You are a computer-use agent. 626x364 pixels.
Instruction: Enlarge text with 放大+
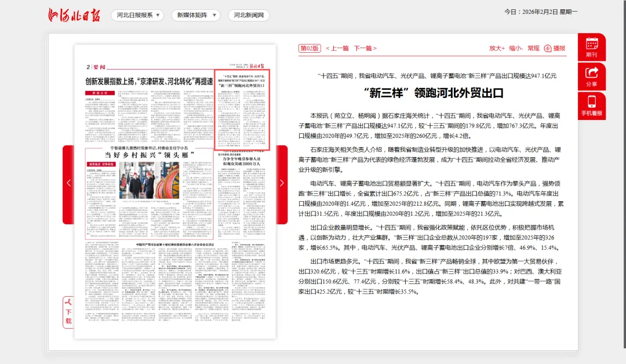pos(497,48)
